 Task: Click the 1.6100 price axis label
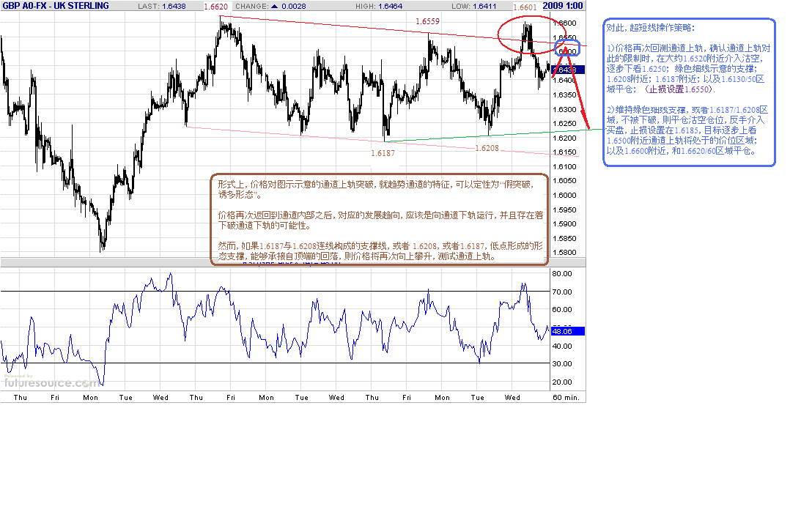point(564,166)
